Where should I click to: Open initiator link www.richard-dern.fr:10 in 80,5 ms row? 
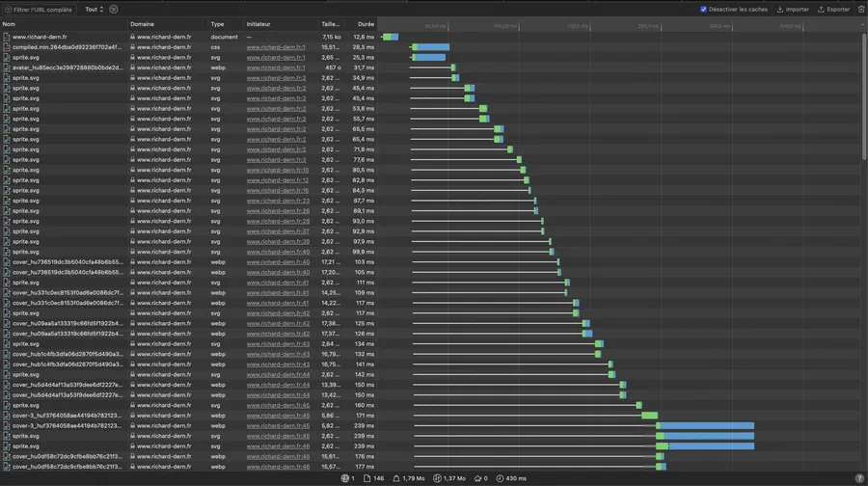[278, 170]
